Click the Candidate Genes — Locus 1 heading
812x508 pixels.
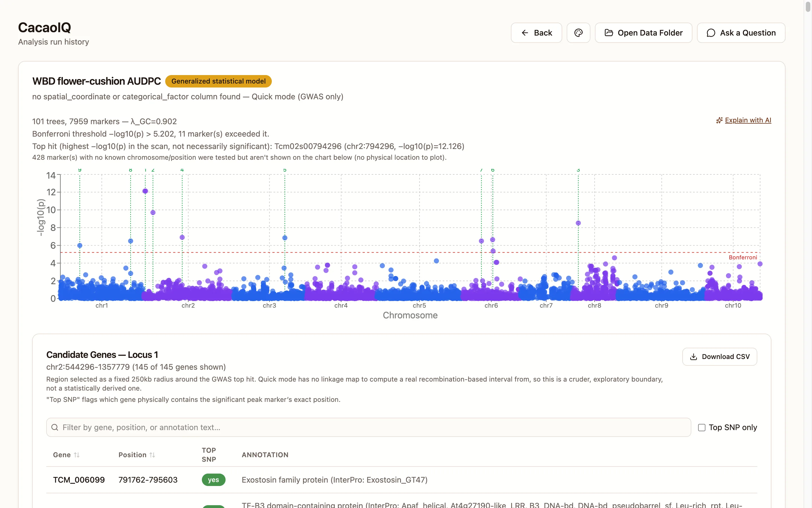pyautogui.click(x=102, y=355)
